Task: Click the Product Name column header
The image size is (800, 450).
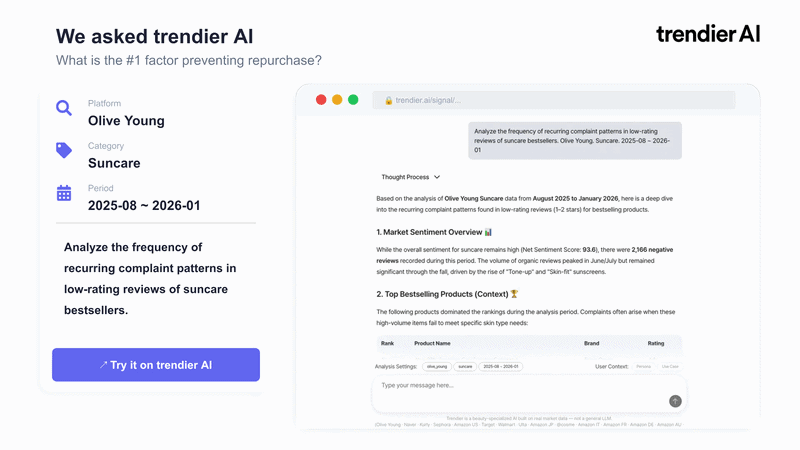Action: [432, 343]
